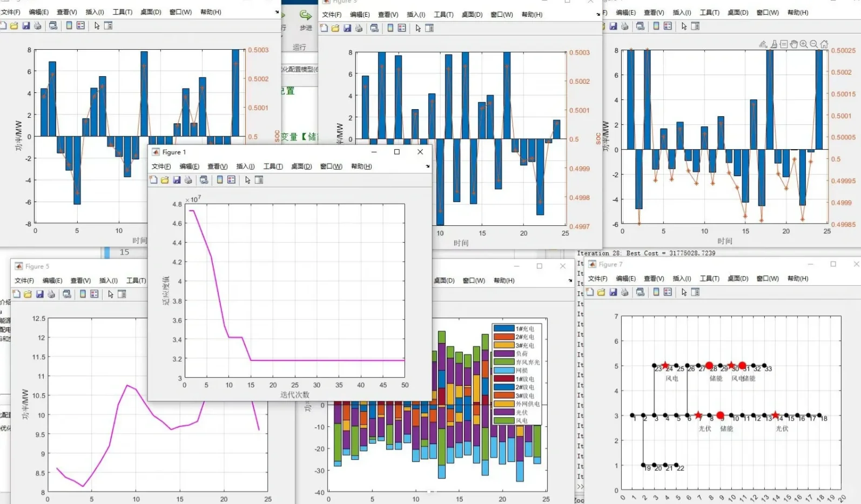Click the dock arrow in Figure 1's menu bar
Viewport: 861px width, 504px height.
click(427, 166)
